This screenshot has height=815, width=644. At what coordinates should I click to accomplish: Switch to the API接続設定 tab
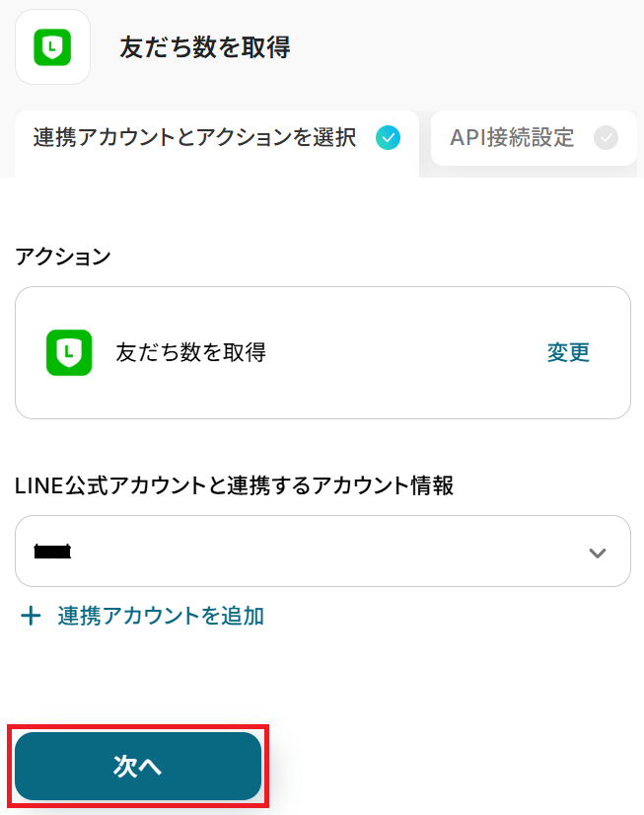coord(512,138)
